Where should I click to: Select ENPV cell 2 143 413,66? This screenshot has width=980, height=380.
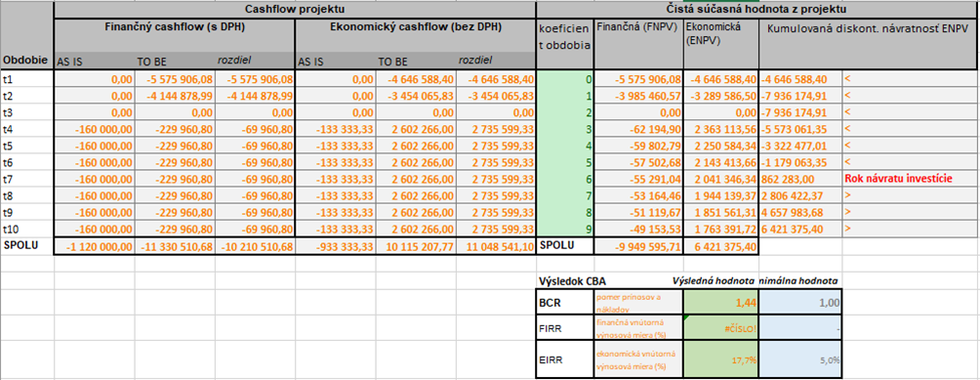[x=720, y=162]
